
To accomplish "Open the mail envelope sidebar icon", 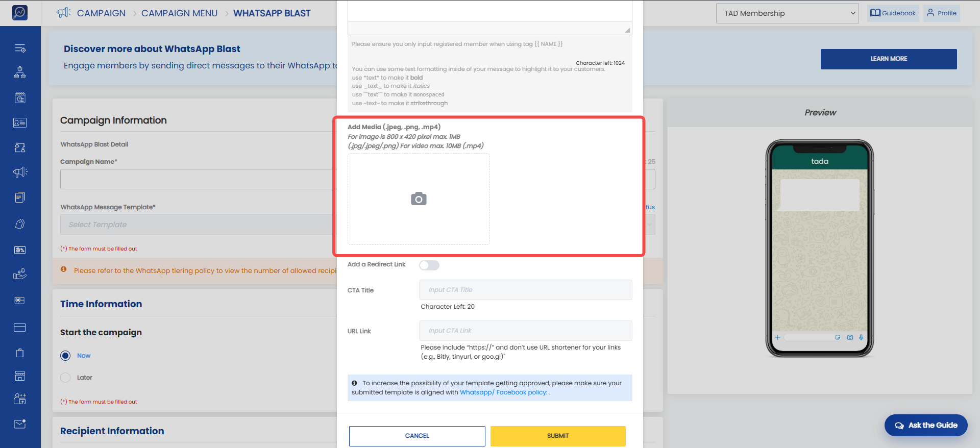I will pyautogui.click(x=20, y=424).
